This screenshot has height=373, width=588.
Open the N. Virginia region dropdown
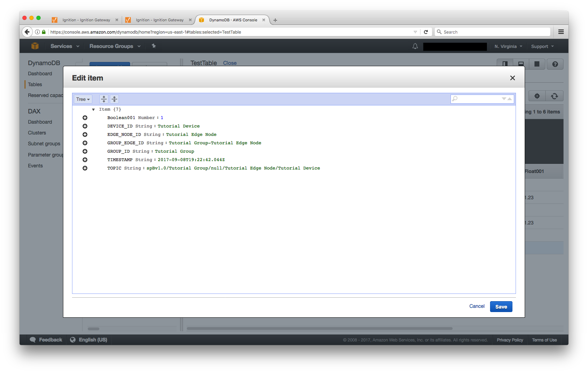point(508,46)
